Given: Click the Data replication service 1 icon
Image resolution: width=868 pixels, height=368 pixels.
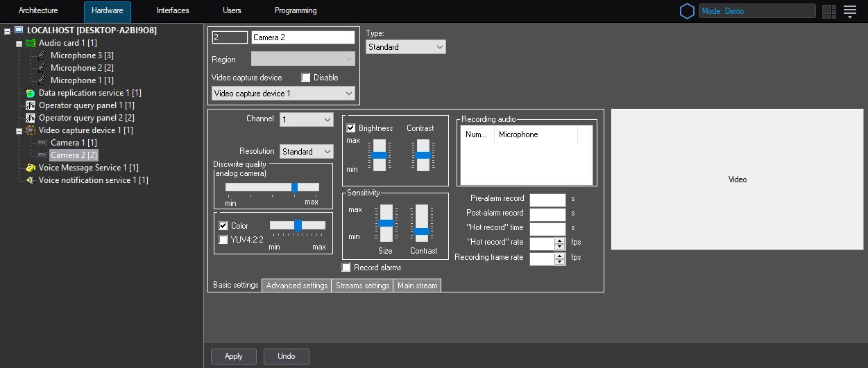Looking at the screenshot, I should pos(31,93).
